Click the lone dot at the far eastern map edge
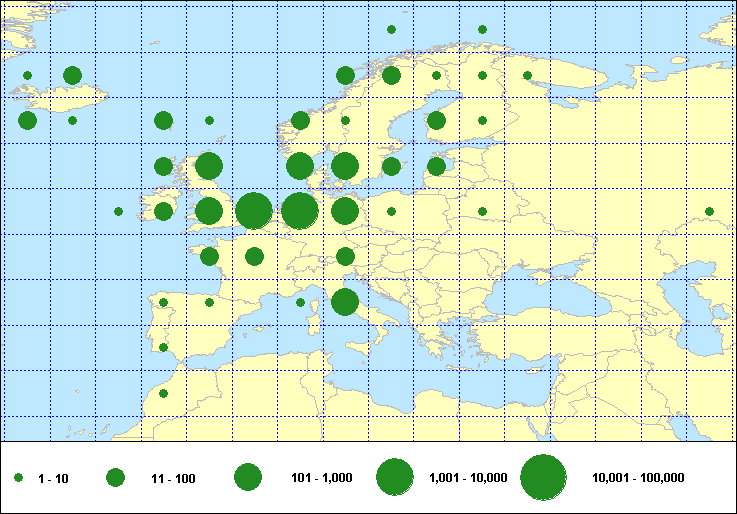The image size is (737, 514). (709, 211)
